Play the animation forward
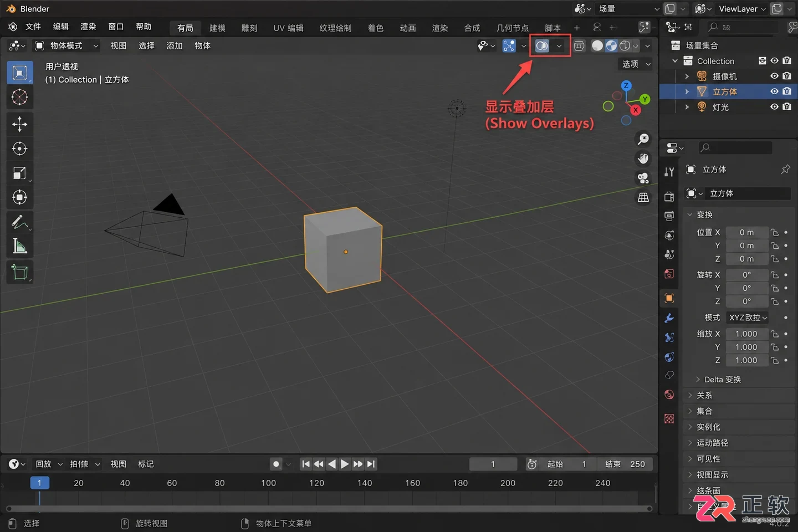Image resolution: width=798 pixels, height=532 pixels. pos(345,464)
